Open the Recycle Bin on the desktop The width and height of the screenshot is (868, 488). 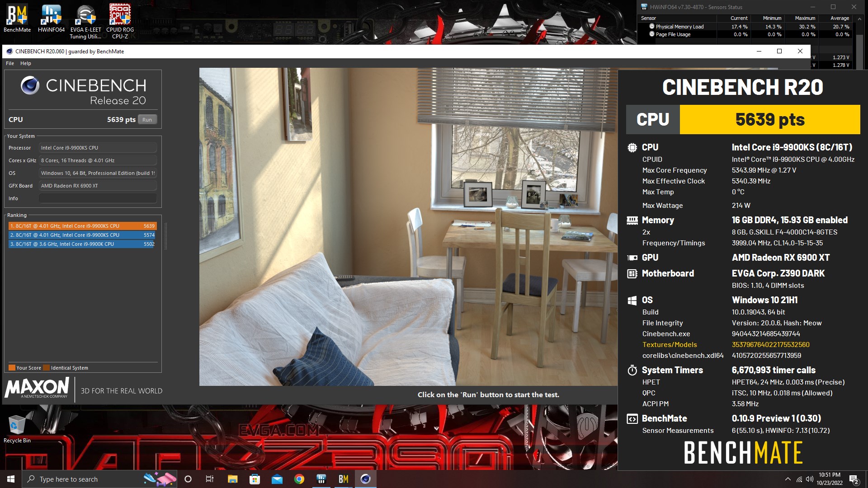pos(17,429)
